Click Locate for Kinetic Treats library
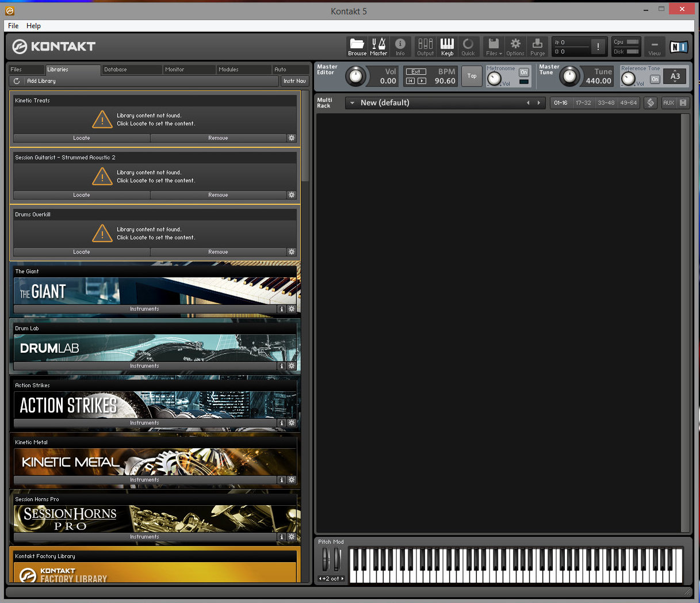Screen dimensions: 700x603 coord(82,138)
